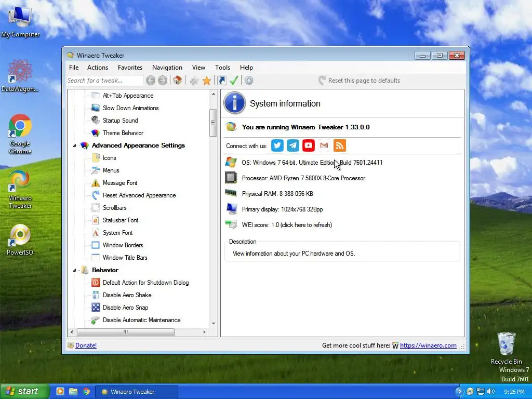Image resolution: width=532 pixels, height=399 pixels.
Task: Open favorites with the gold star icon
Action: tap(207, 81)
